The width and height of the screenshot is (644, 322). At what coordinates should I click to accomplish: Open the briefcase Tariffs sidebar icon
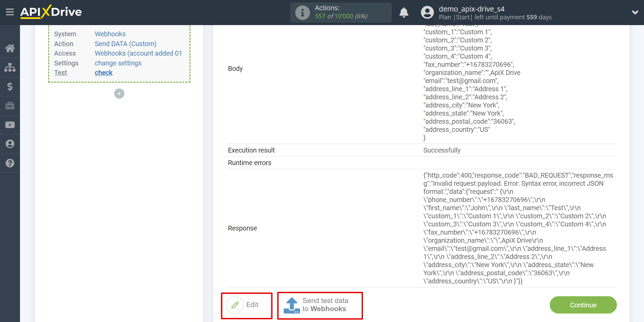pos(10,106)
